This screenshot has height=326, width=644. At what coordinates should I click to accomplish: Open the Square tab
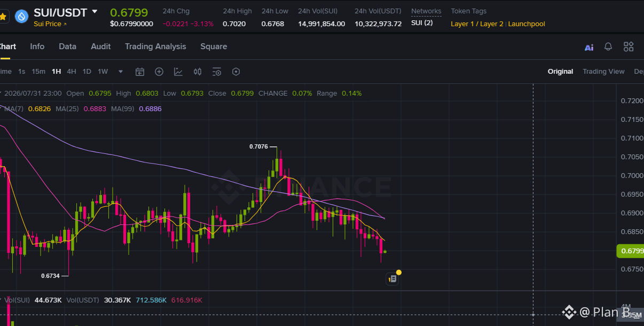(x=214, y=46)
